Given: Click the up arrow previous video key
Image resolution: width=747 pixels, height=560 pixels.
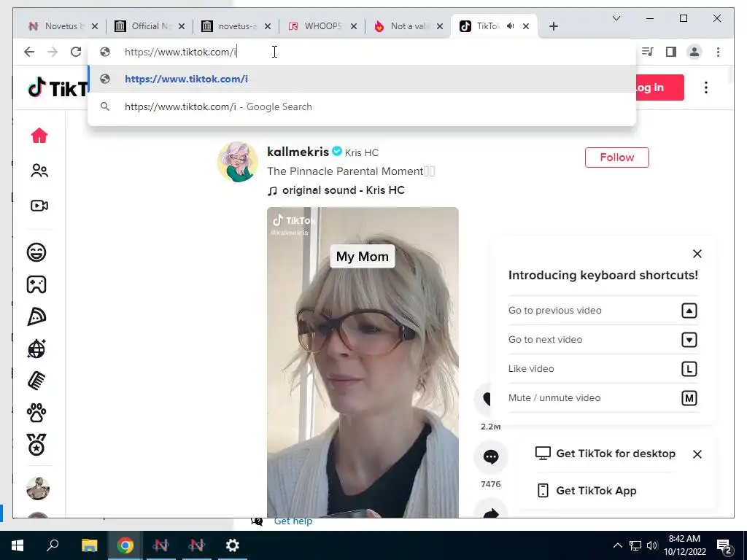Looking at the screenshot, I should [x=689, y=311].
